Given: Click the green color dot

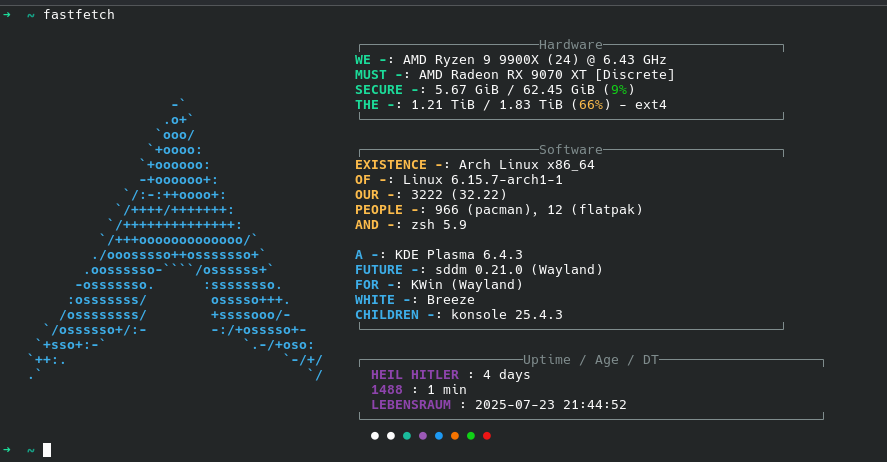Looking at the screenshot, I should point(471,435).
